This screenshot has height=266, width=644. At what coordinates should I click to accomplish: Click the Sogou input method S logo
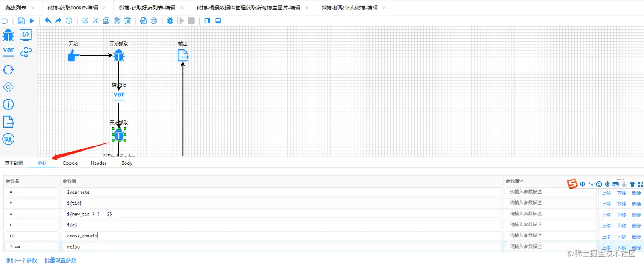coord(572,184)
